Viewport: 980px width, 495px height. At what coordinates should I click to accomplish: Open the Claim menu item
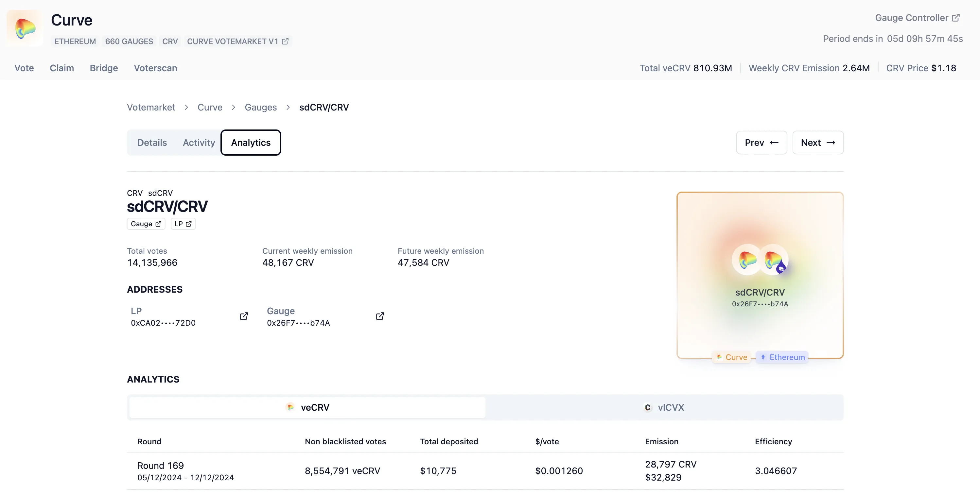click(61, 68)
